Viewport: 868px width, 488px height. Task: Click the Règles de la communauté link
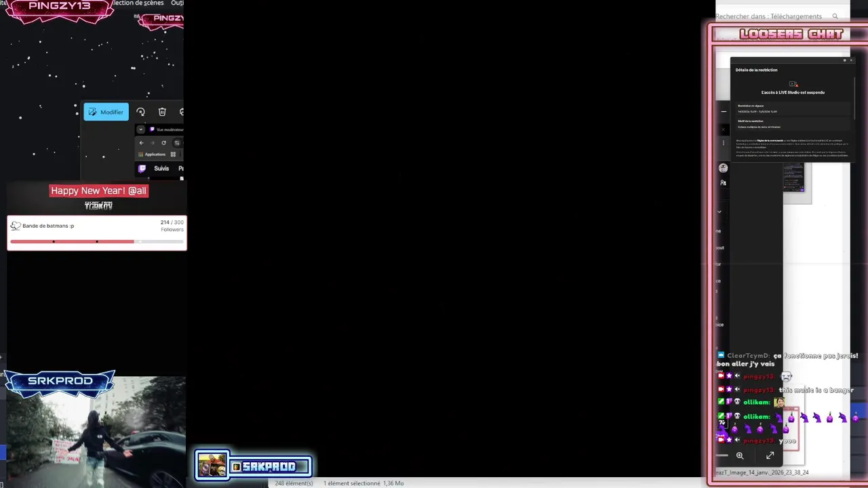[x=770, y=140]
